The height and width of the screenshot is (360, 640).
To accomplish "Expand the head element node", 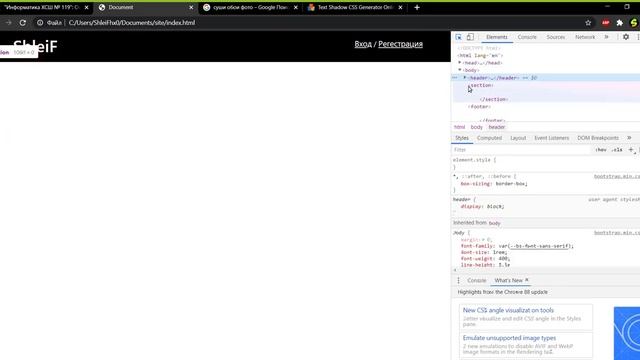I will pyautogui.click(x=460, y=63).
